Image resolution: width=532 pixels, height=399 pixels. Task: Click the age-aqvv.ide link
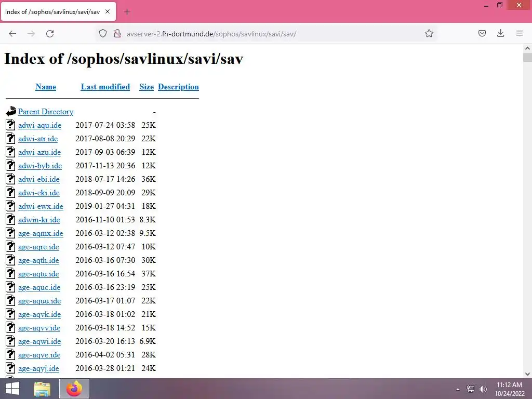click(x=39, y=328)
